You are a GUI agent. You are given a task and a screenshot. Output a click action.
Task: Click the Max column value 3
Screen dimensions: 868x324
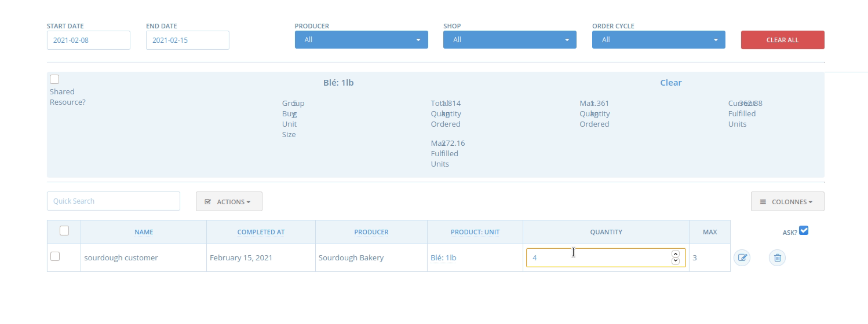coord(710,258)
